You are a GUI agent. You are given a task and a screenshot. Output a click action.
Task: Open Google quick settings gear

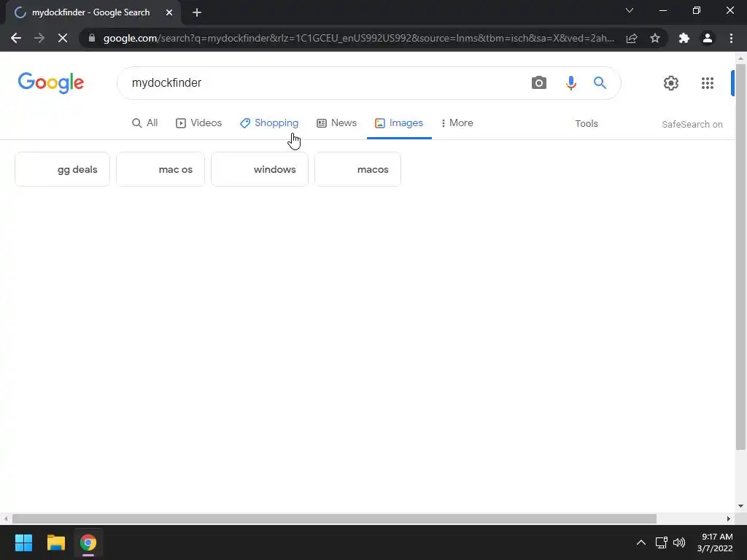(x=671, y=83)
